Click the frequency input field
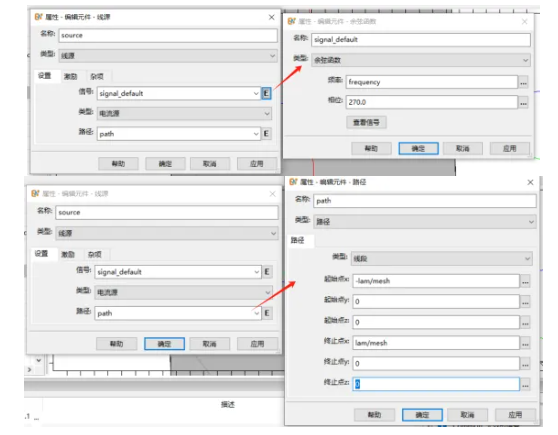Viewport: 558px width, 435px height. click(432, 82)
